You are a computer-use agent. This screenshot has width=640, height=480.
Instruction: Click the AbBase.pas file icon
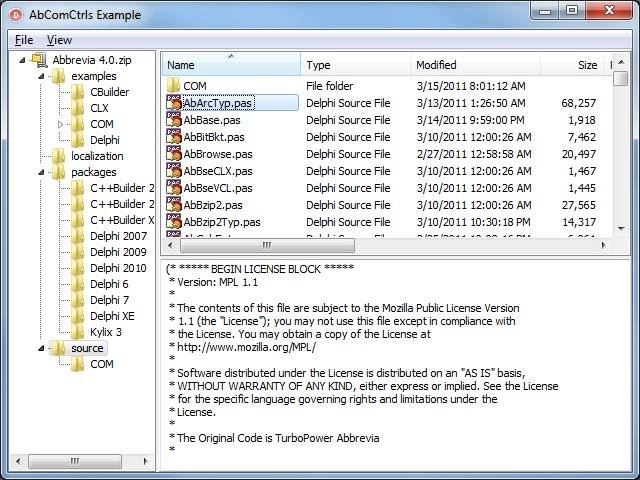coord(174,120)
